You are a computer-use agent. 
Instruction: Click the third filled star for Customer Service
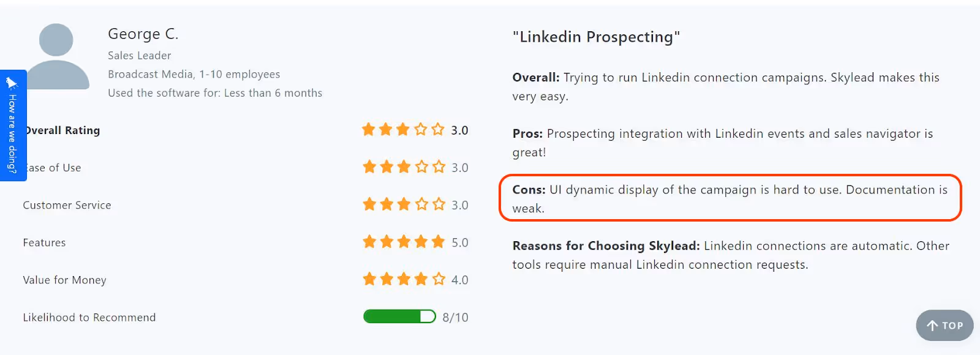(404, 204)
